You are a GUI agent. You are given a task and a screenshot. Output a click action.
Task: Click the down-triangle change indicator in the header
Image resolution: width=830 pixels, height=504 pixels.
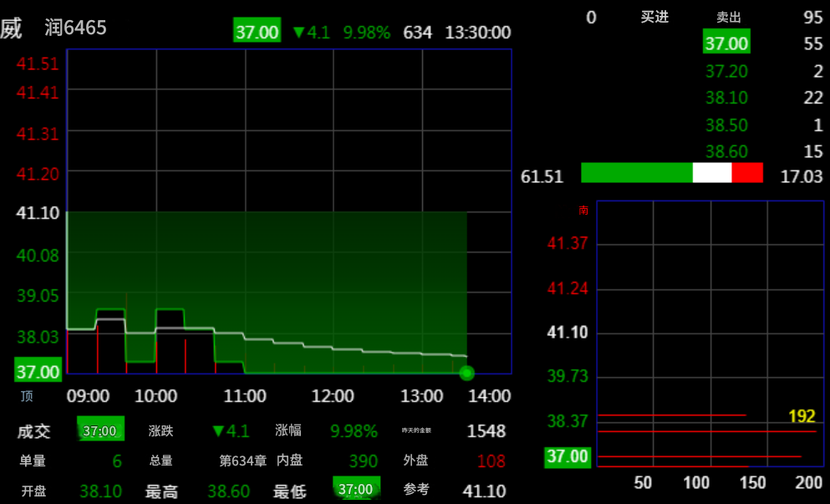point(298,33)
